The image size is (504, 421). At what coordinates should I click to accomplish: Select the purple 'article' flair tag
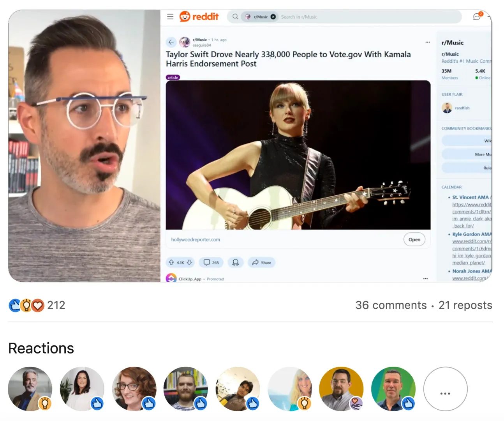click(173, 77)
